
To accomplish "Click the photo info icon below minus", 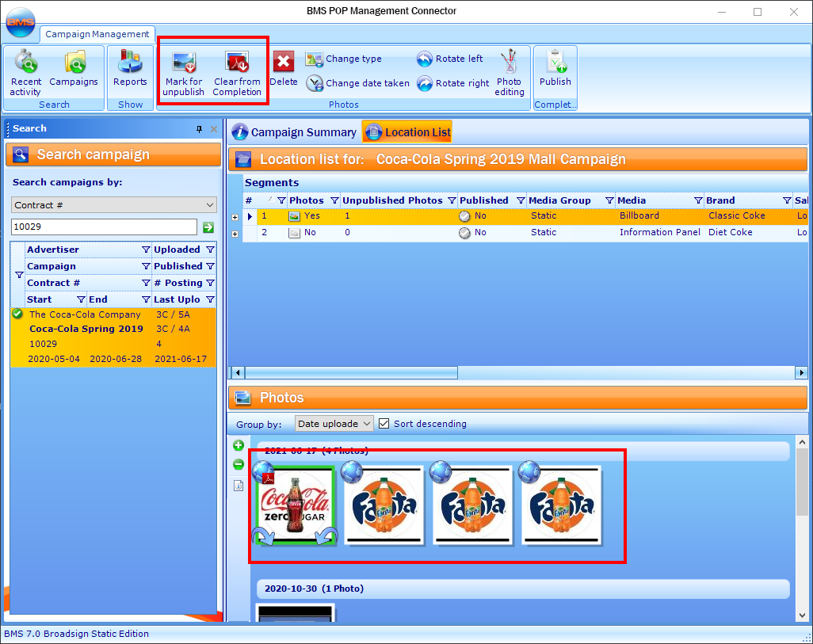I will pyautogui.click(x=239, y=486).
